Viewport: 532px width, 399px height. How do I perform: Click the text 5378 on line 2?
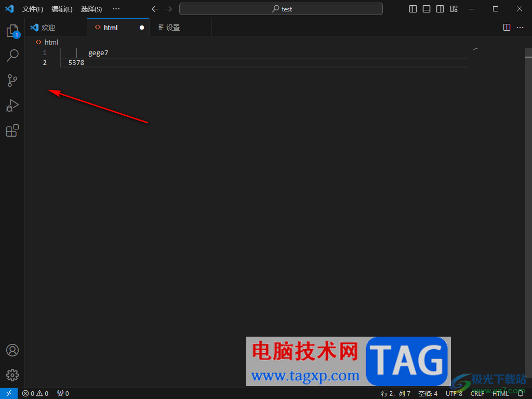(76, 63)
